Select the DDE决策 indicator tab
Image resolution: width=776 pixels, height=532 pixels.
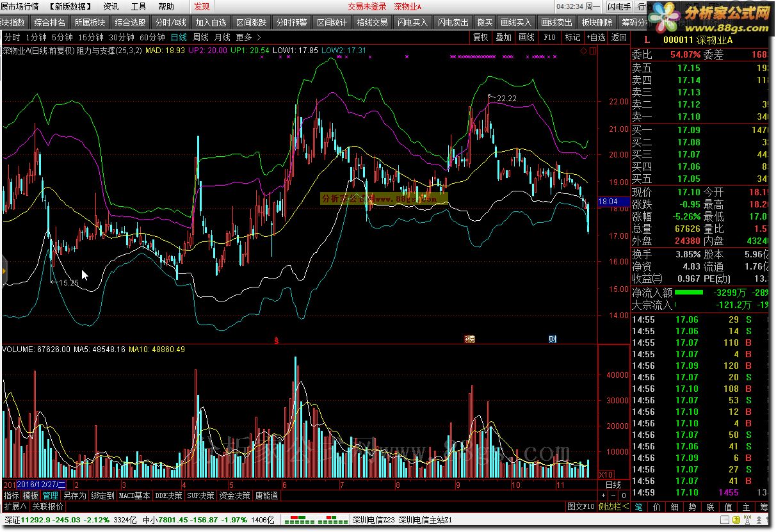tap(169, 496)
